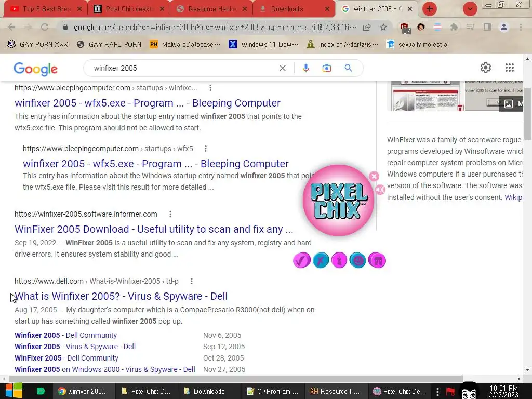Open Google Lens image search icon

[326, 68]
